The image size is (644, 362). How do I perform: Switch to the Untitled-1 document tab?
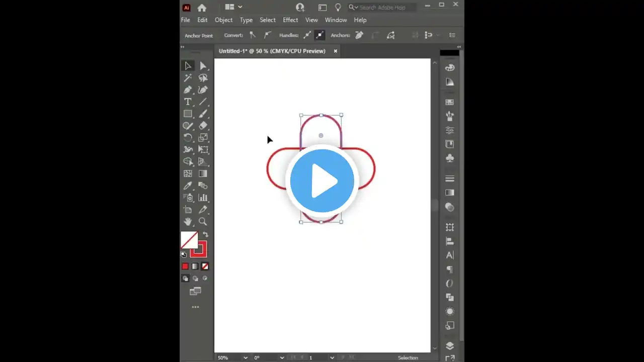click(x=272, y=51)
